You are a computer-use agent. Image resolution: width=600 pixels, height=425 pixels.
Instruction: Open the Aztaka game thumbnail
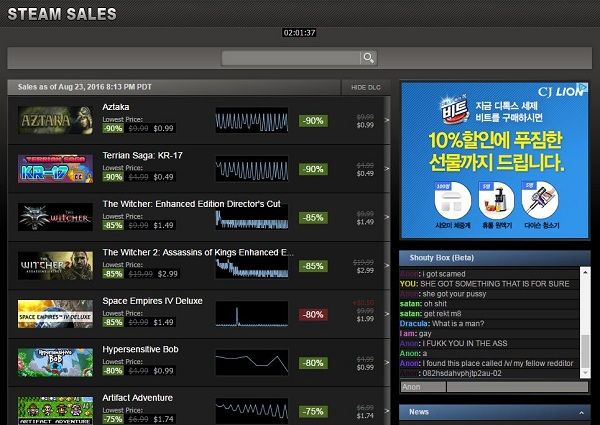coord(55,120)
